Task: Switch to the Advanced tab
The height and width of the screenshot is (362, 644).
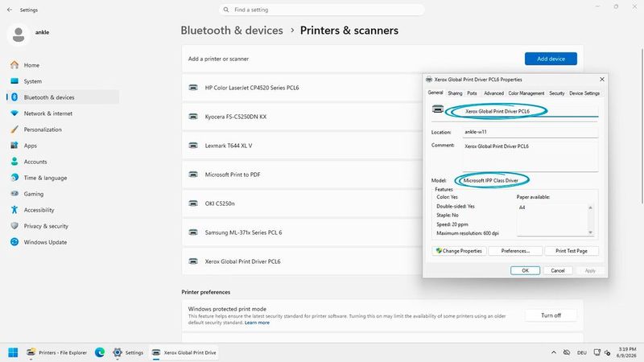Action: (x=493, y=93)
